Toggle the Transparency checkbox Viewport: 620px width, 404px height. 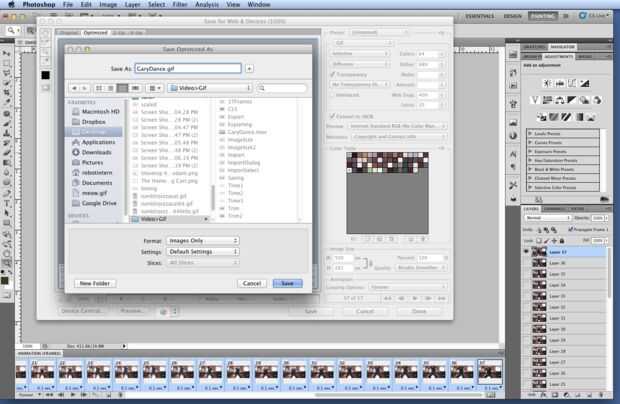tap(333, 74)
